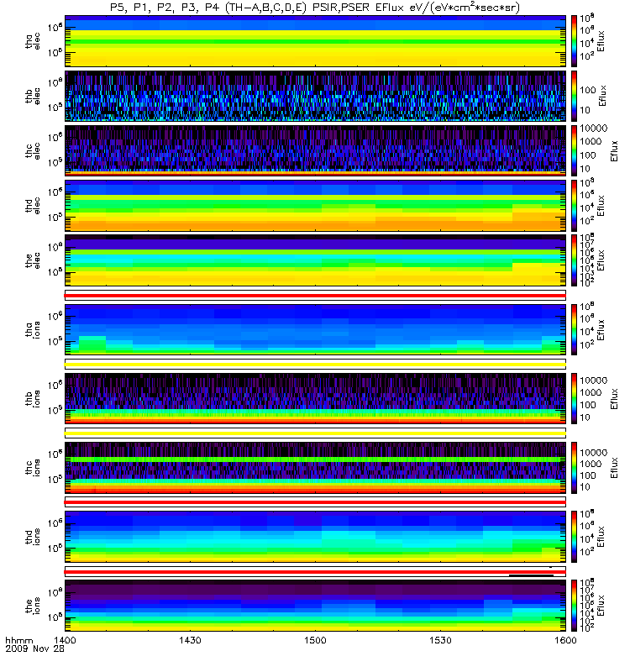Click the yellow bar above thb ions
The width and height of the screenshot is (630, 672).
pyautogui.click(x=315, y=365)
